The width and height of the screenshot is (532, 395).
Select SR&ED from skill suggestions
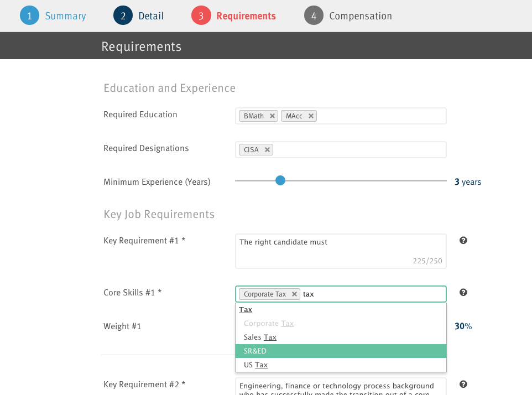tap(341, 351)
